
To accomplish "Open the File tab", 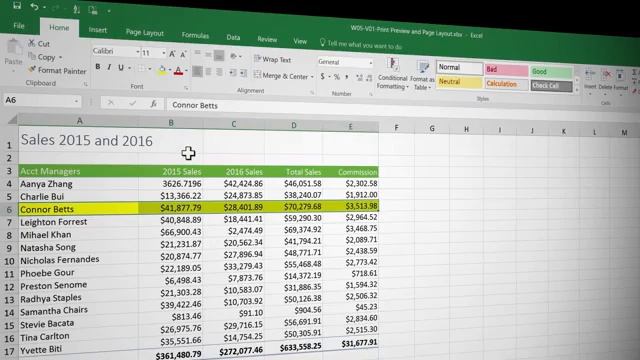I will click(19, 25).
